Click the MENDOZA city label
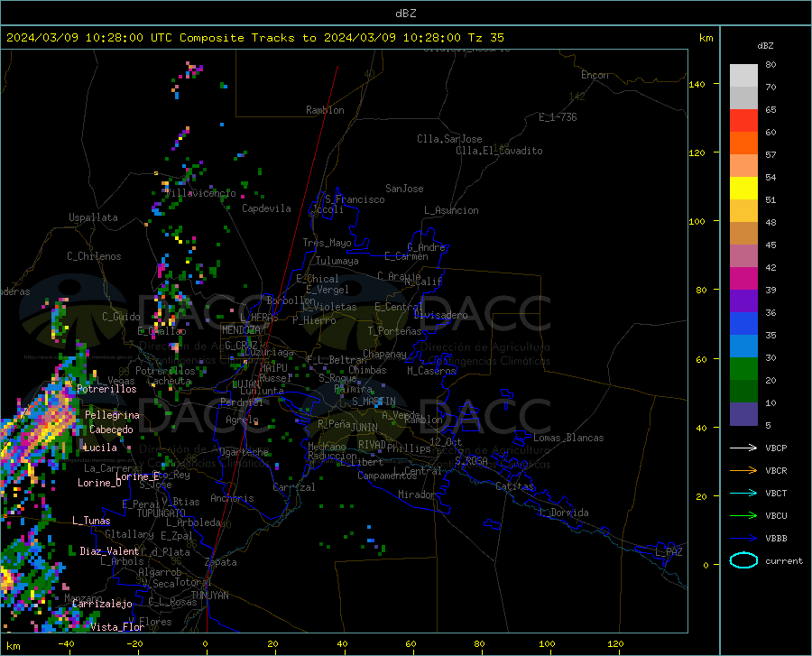Viewport: 812px width, 656px height. 241,330
